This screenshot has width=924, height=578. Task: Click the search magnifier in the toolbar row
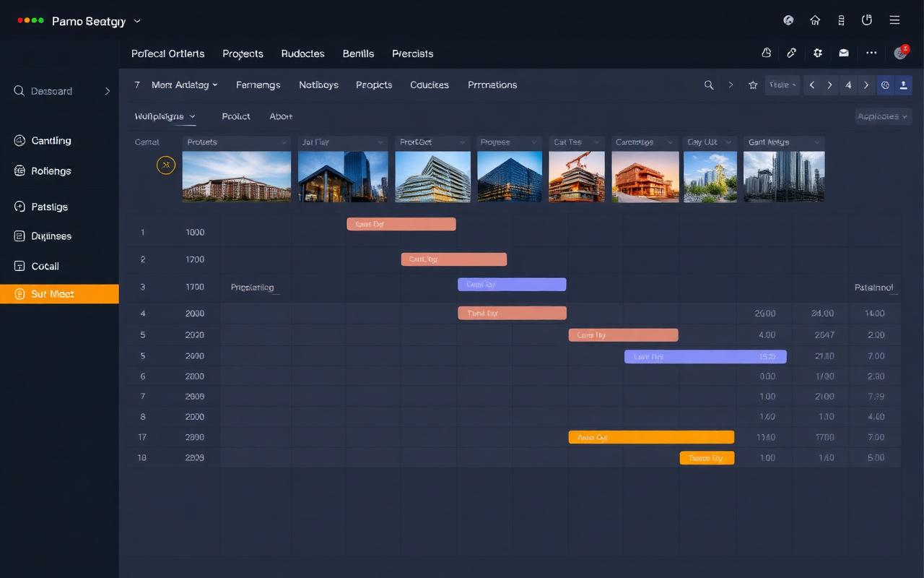709,85
